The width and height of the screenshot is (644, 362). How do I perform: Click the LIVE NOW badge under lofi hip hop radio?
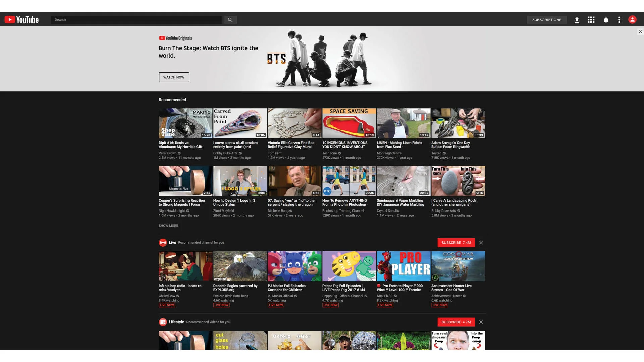[x=167, y=305]
